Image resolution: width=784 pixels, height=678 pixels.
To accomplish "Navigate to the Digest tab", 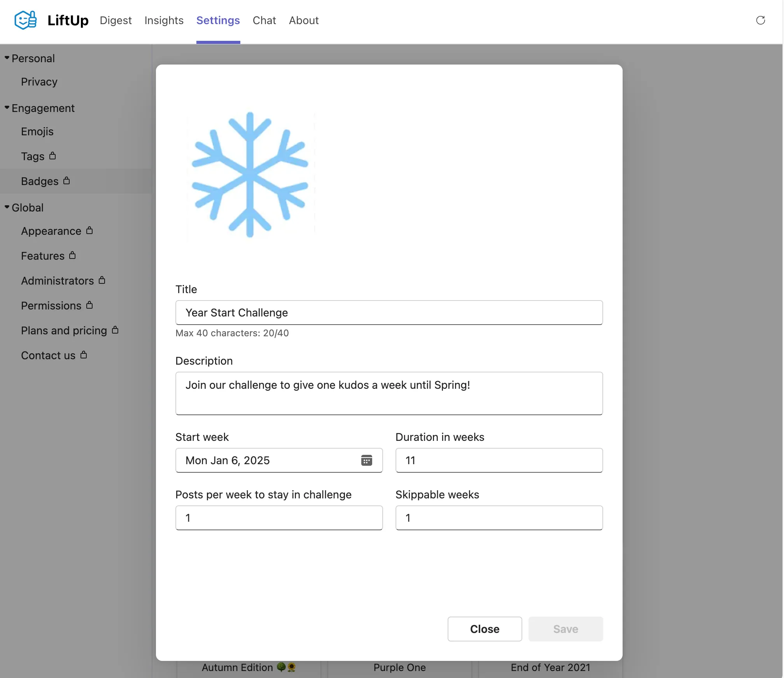I will [115, 20].
